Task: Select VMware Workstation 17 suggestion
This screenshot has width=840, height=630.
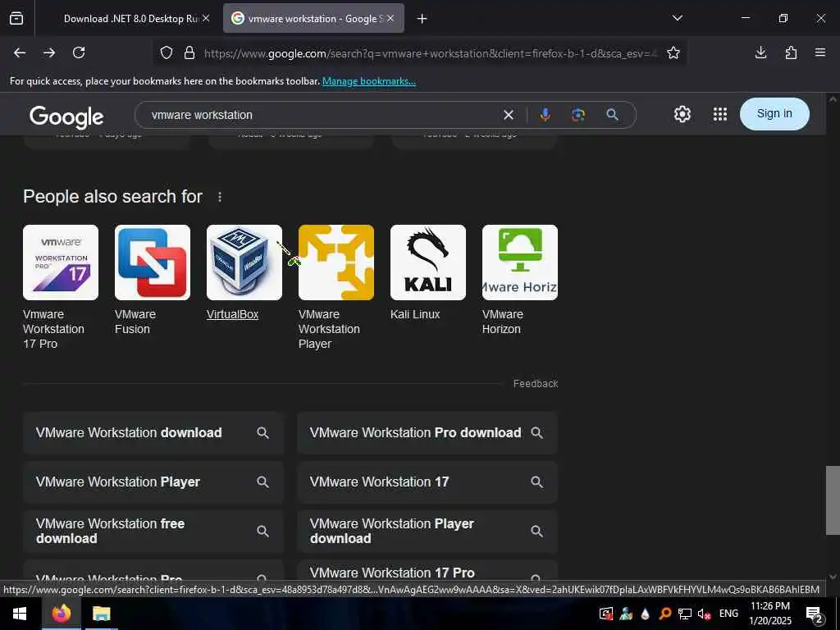Action: pyautogui.click(x=427, y=482)
